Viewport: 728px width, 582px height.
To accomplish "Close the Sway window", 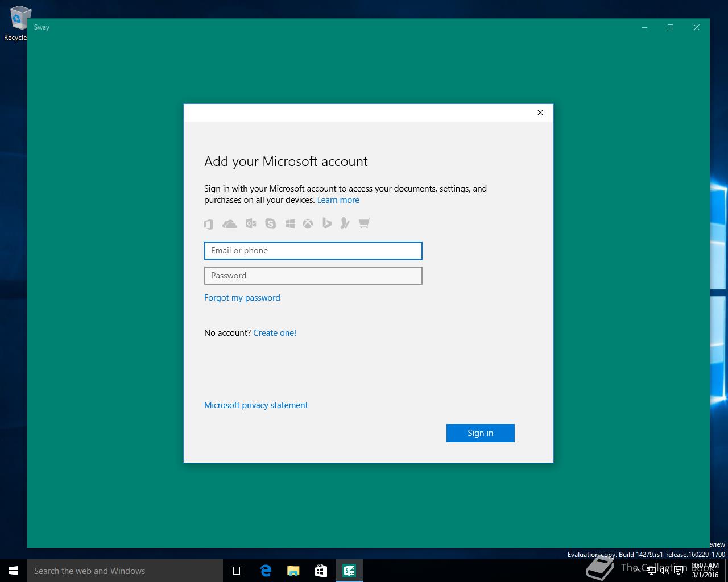I will [697, 27].
